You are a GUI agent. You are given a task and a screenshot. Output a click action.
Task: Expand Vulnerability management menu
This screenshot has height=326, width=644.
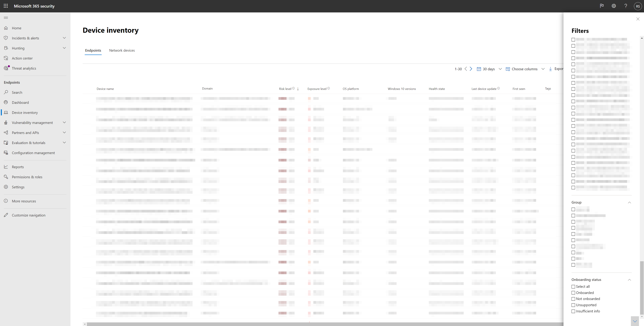[x=64, y=122]
